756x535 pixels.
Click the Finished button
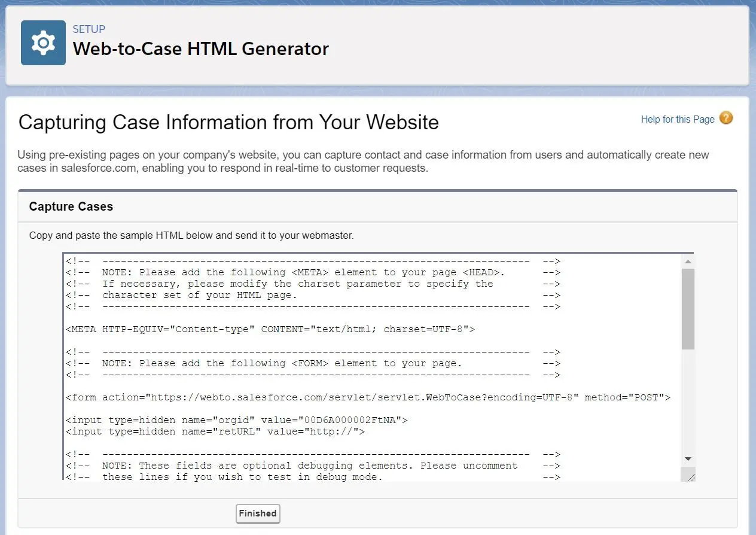pyautogui.click(x=258, y=513)
